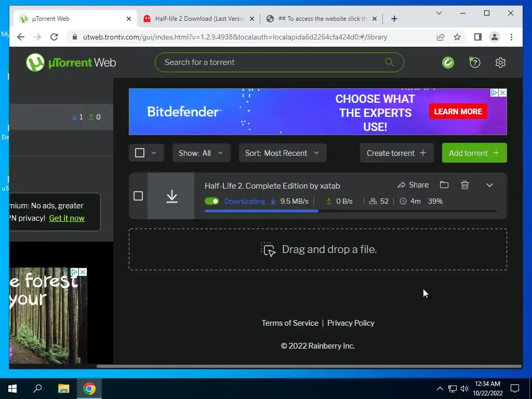532x399 pixels.
Task: Switch to 'To access the website' tab
Action: (322, 19)
